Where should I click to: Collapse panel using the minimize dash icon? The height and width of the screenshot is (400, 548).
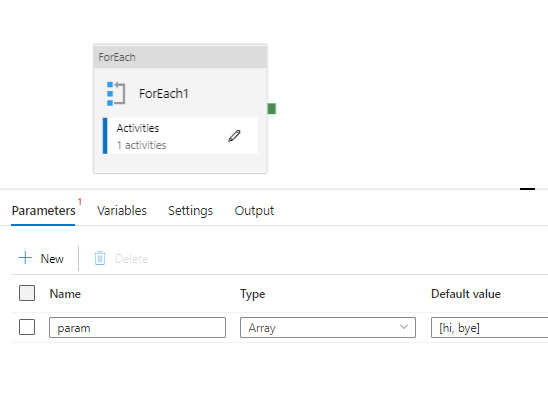(527, 189)
